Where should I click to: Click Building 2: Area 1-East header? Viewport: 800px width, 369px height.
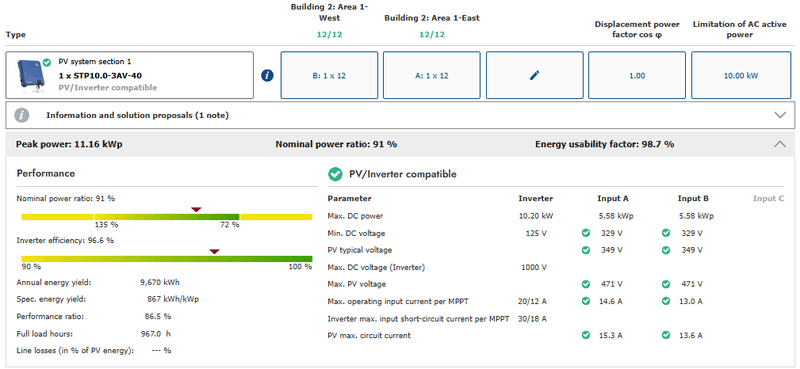pyautogui.click(x=432, y=18)
